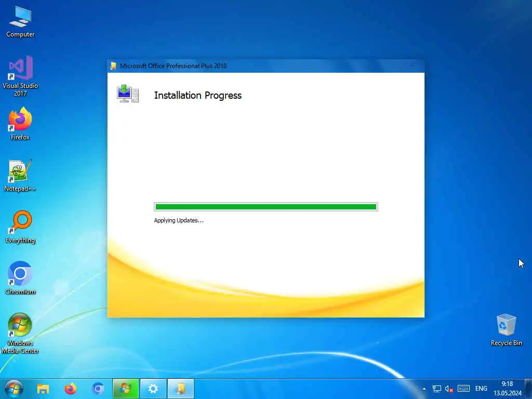Click the Office installer title bar icon
The width and height of the screenshot is (532, 399).
tap(113, 66)
